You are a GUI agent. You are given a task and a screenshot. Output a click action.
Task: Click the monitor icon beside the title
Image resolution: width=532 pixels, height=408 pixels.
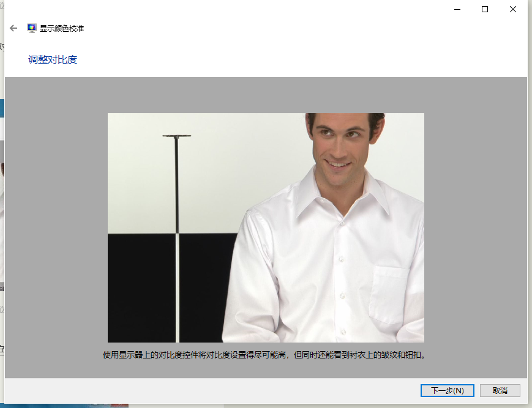click(x=31, y=28)
